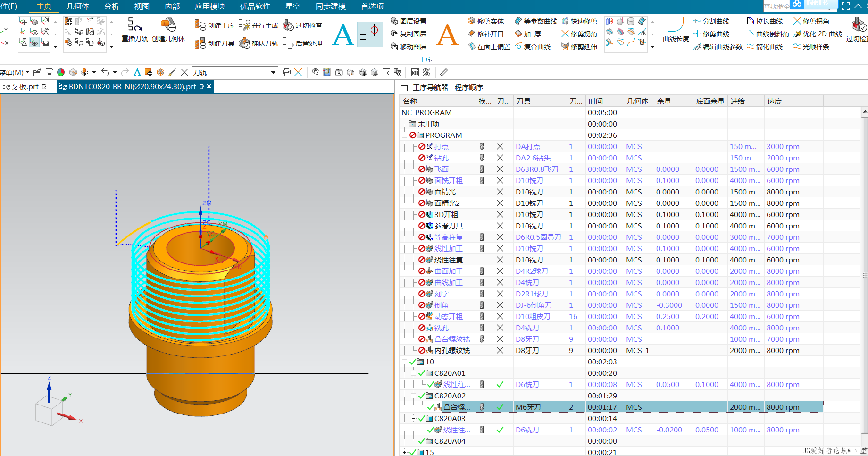Click the measure ruler icon in toolbar
This screenshot has height=456, width=868.
click(444, 72)
